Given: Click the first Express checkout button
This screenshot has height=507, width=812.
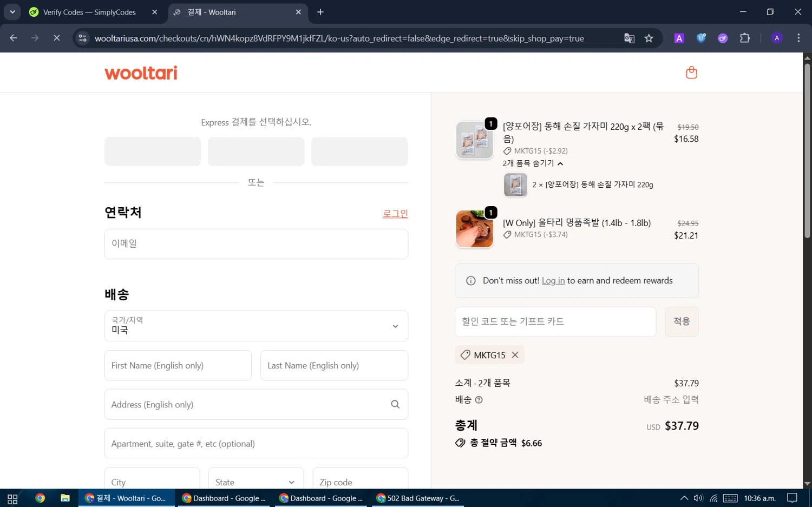Looking at the screenshot, I should click(153, 152).
